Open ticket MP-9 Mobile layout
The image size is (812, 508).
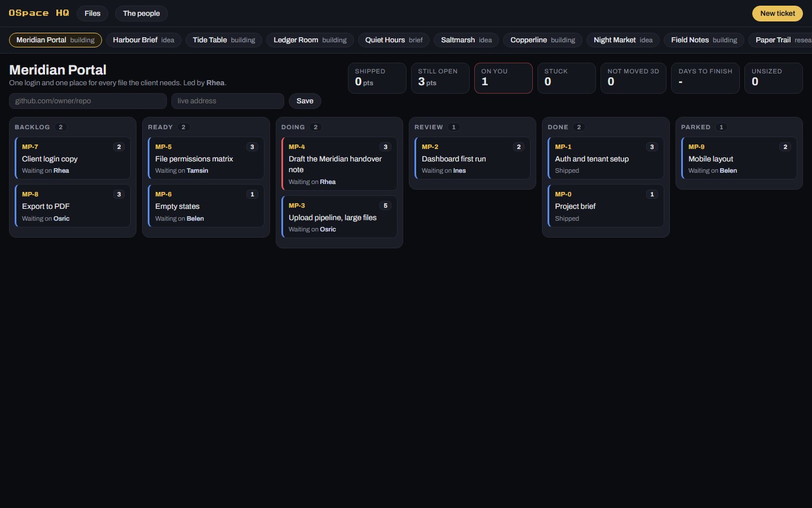pyautogui.click(x=739, y=158)
